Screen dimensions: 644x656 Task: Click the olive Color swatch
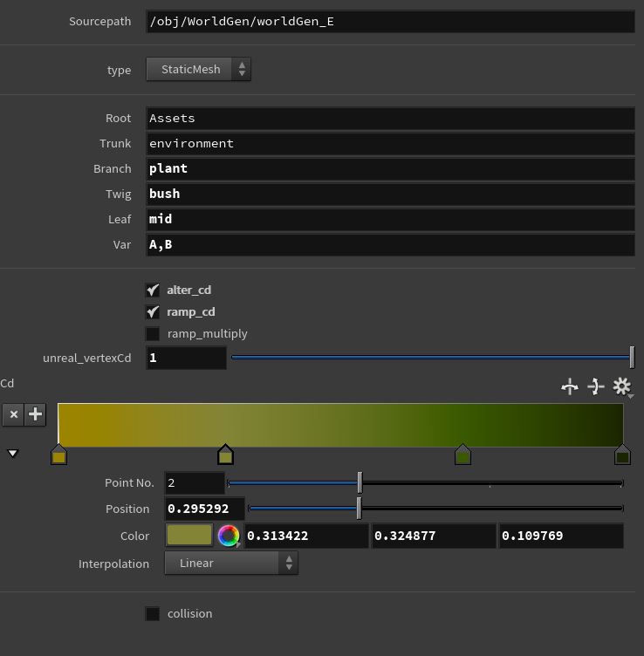pyautogui.click(x=189, y=536)
